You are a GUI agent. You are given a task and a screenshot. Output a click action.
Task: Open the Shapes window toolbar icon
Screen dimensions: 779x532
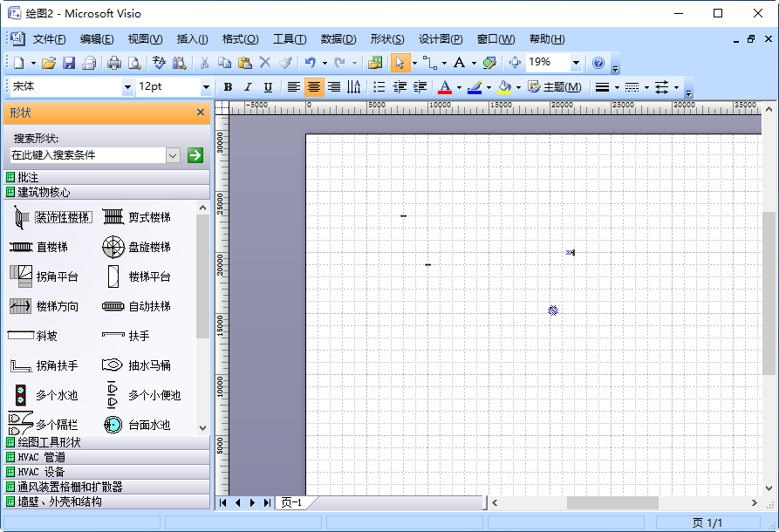pyautogui.click(x=375, y=63)
